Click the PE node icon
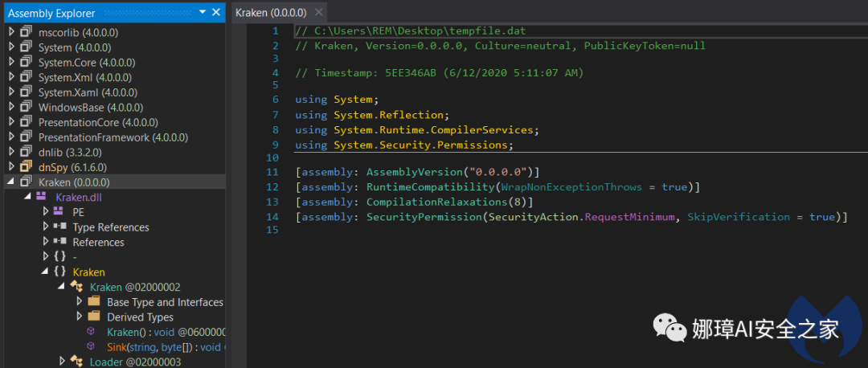Screen dimensions: 868x368 tap(59, 212)
